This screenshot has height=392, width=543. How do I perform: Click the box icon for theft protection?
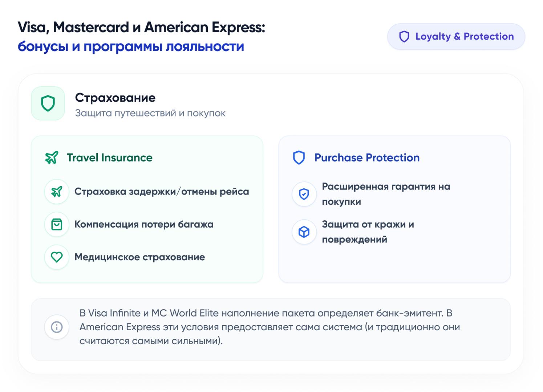tap(304, 232)
